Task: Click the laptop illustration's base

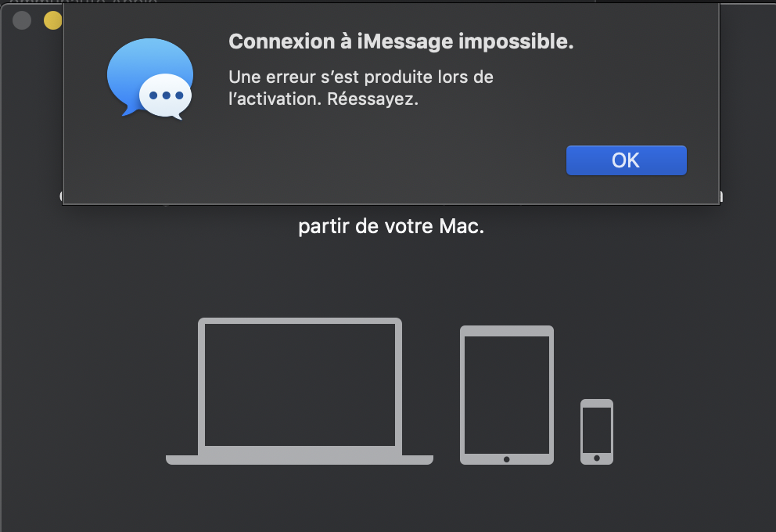Action: (x=300, y=459)
